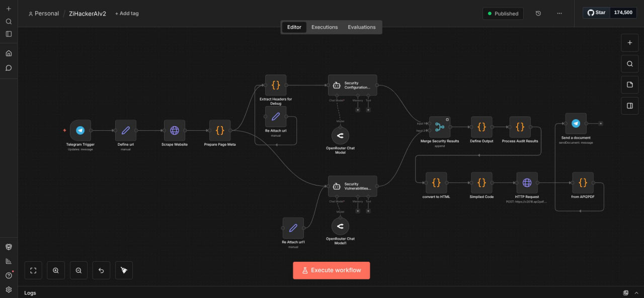Open search from the left sidebar
Image resolution: width=644 pixels, height=298 pixels.
[x=9, y=22]
